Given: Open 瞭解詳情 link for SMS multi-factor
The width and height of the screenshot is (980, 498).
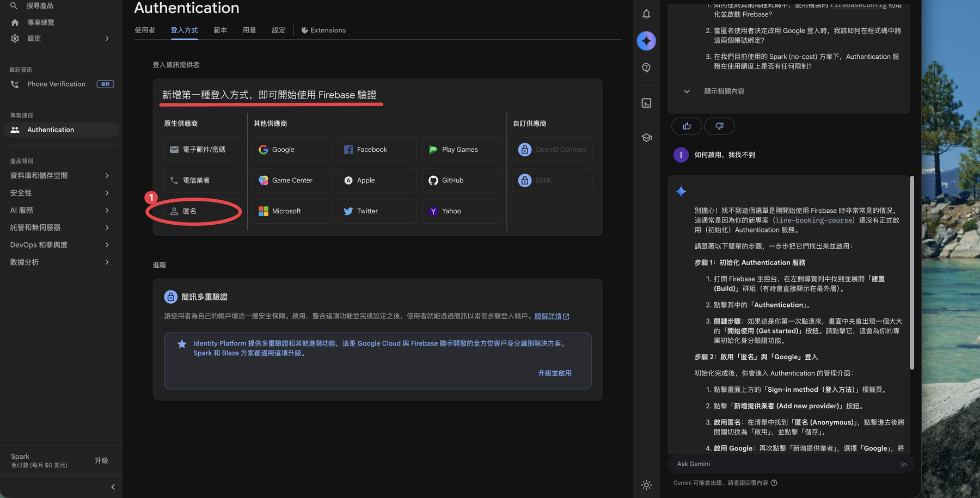Looking at the screenshot, I should click(x=552, y=316).
